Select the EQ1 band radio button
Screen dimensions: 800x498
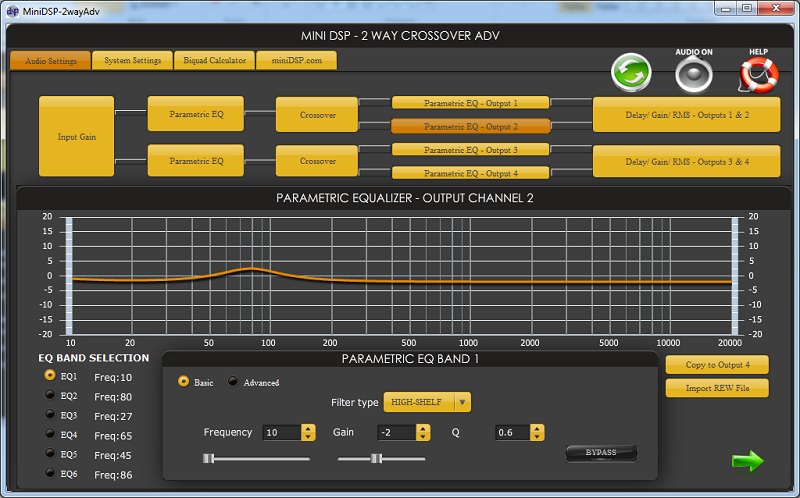coord(50,376)
